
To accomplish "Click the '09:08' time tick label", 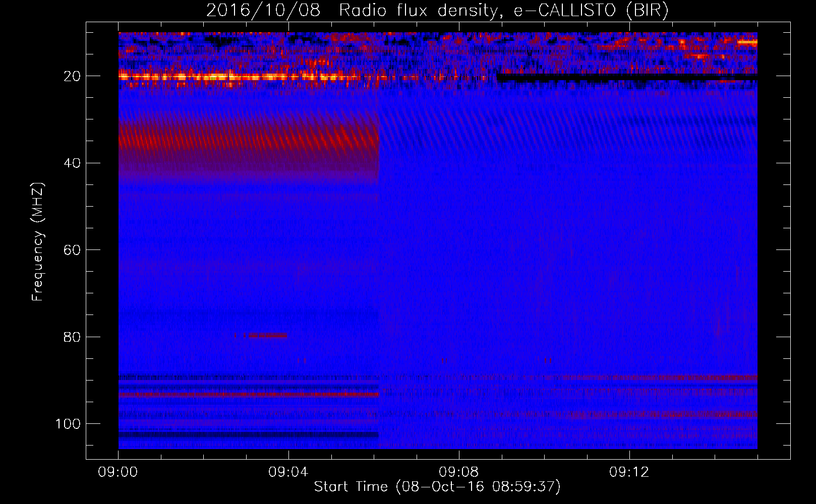I will 459,472.
